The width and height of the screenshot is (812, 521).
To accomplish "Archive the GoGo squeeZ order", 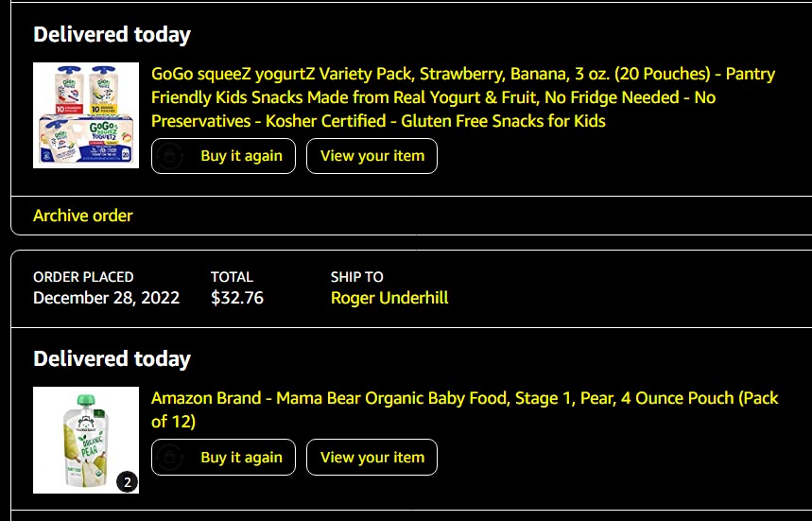I will pyautogui.click(x=83, y=216).
